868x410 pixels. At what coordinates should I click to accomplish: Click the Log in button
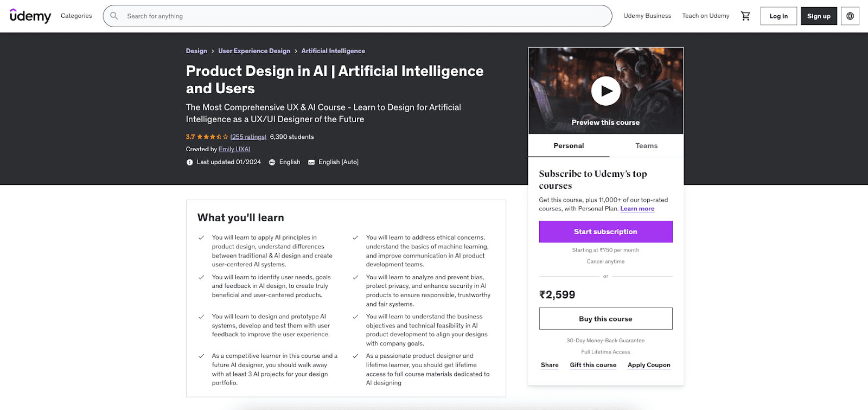tap(778, 16)
